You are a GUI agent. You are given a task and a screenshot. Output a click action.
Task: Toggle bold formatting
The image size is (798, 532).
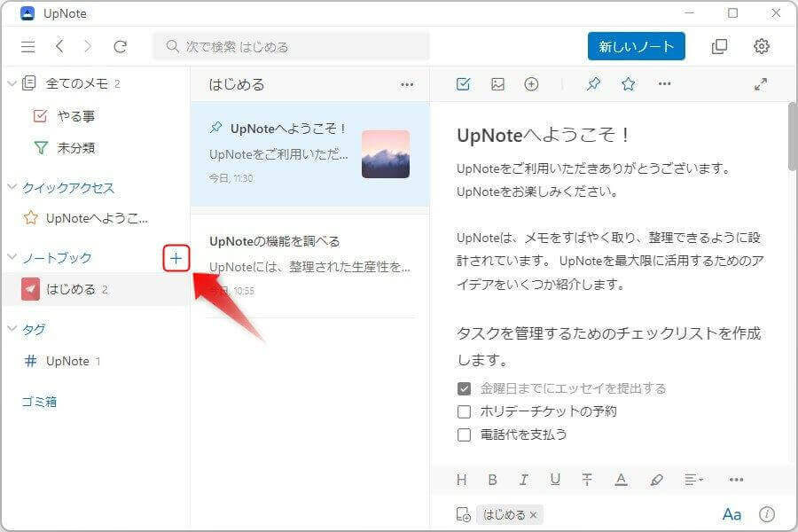click(493, 480)
